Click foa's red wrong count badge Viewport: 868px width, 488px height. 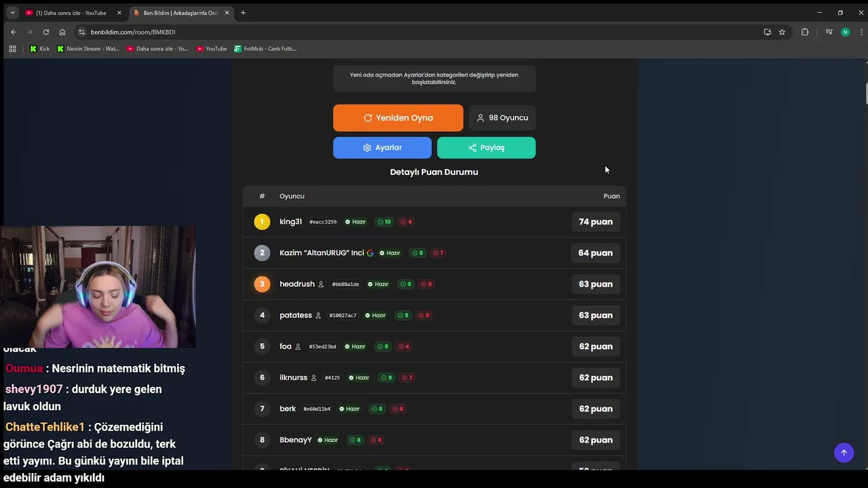click(x=403, y=346)
